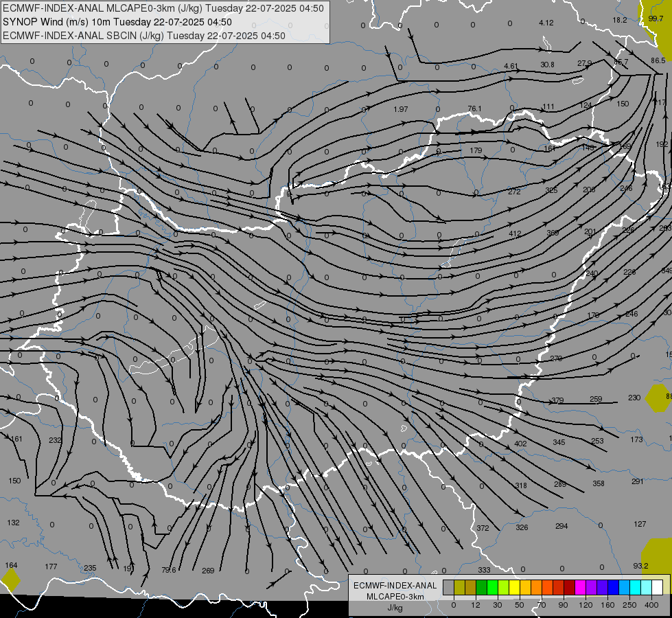The image size is (672, 618).
Task: Click the map value 325
Action: 552,190
